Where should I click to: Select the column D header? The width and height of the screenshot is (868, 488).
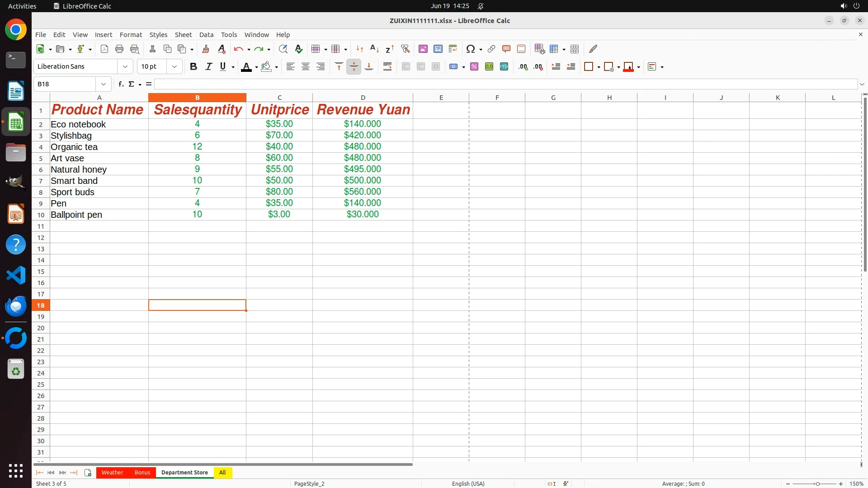coord(363,98)
